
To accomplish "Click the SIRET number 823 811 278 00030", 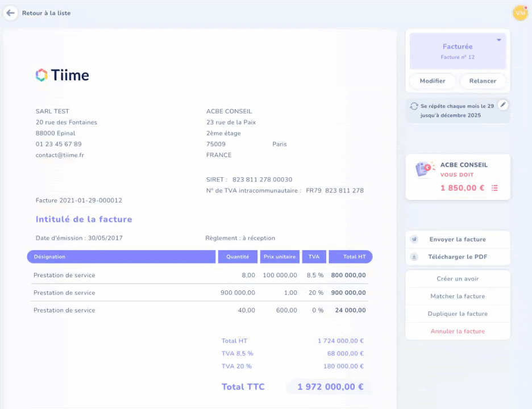I will [x=262, y=180].
